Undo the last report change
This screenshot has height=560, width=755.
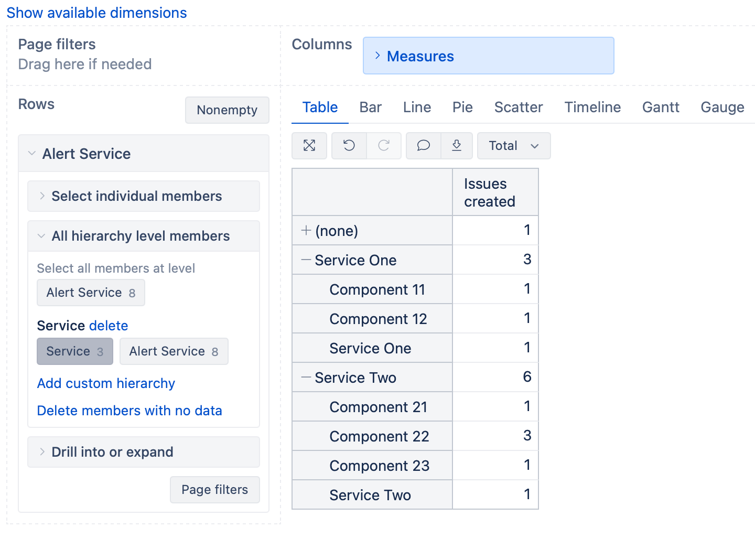click(349, 146)
